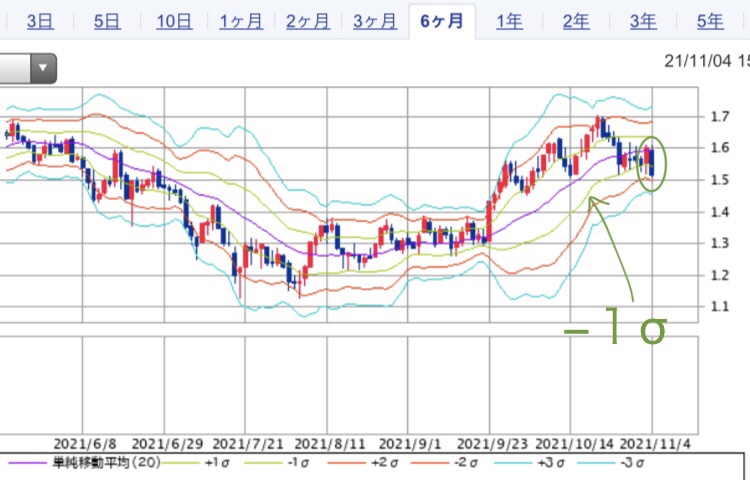This screenshot has width=750, height=480.
Task: Select the 3年 period tab
Action: pyautogui.click(x=643, y=21)
